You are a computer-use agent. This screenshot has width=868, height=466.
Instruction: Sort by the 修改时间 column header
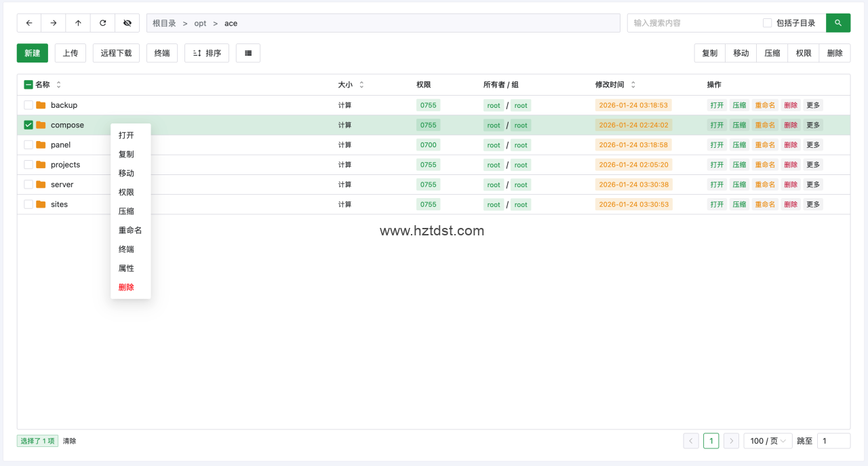pyautogui.click(x=610, y=85)
